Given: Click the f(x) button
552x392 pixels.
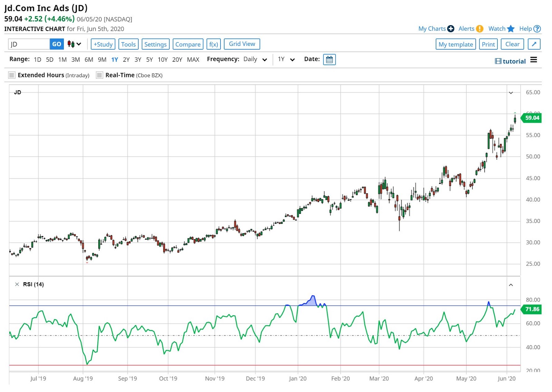Looking at the screenshot, I should (214, 44).
